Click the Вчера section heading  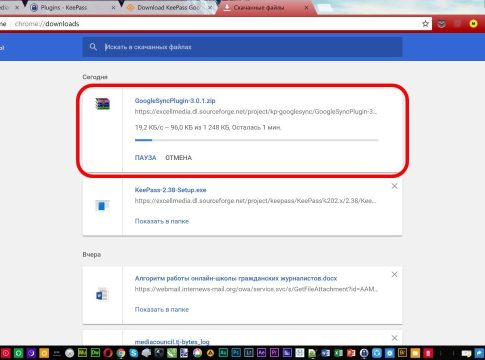click(92, 254)
